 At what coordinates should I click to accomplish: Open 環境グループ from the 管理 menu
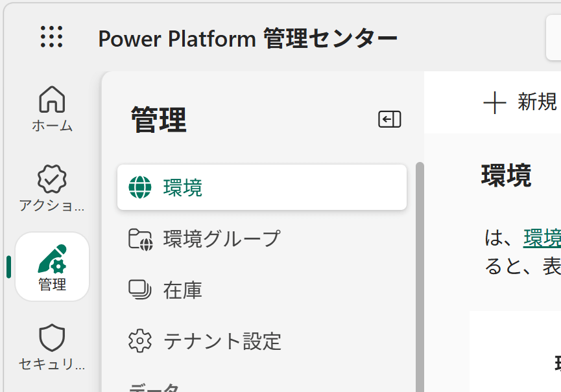click(221, 238)
